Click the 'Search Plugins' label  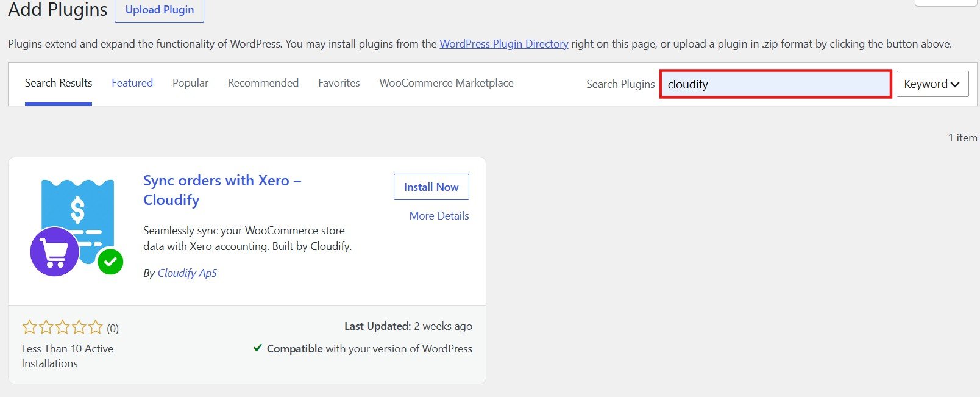point(620,84)
